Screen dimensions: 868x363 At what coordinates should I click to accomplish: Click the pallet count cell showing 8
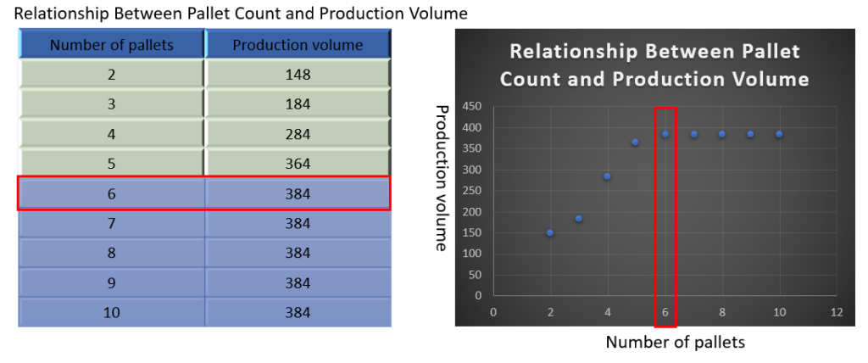tap(111, 253)
